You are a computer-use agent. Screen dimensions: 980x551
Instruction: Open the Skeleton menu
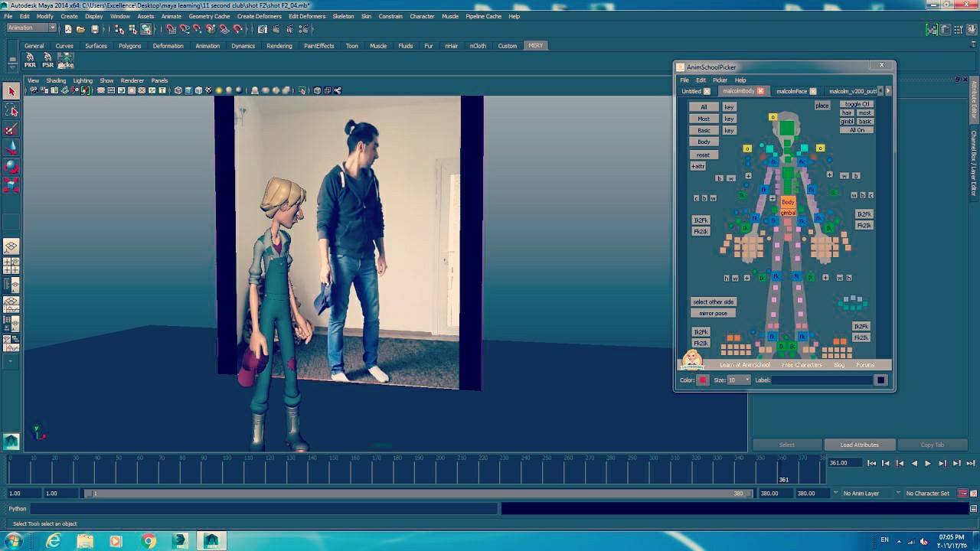pyautogui.click(x=343, y=16)
